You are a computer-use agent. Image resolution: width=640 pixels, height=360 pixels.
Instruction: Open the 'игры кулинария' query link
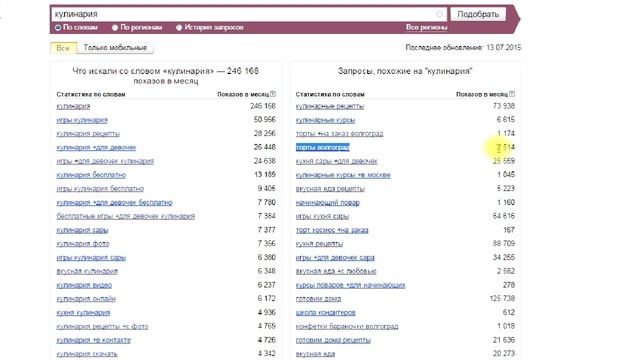coord(82,120)
